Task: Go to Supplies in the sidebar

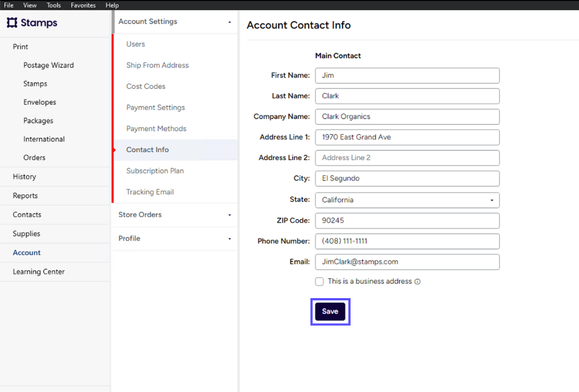Action: click(55, 234)
